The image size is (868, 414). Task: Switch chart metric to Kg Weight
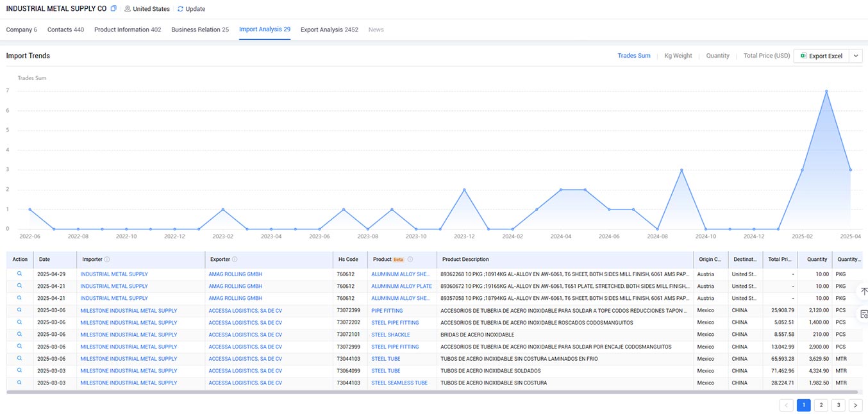(678, 56)
